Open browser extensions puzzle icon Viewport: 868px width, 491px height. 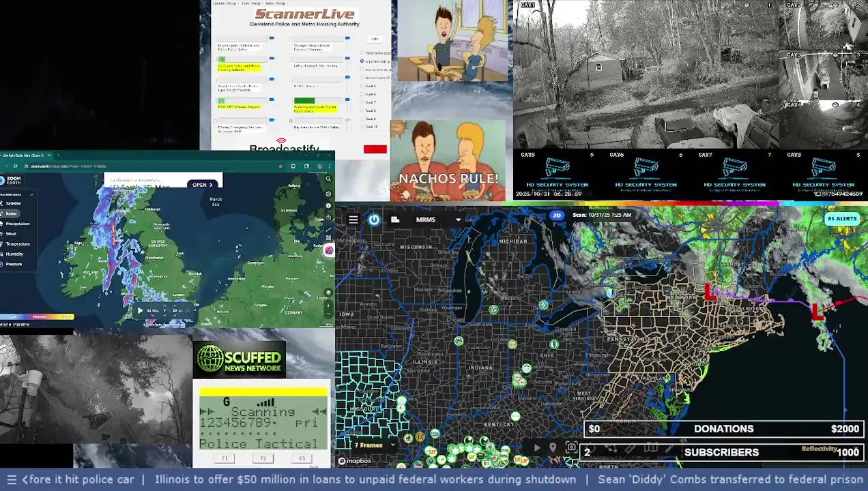point(293,166)
